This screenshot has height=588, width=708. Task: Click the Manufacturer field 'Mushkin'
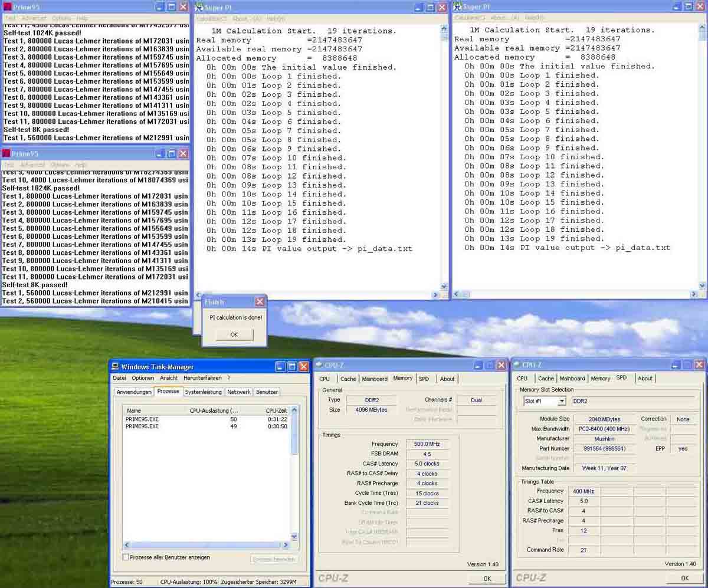604,439
